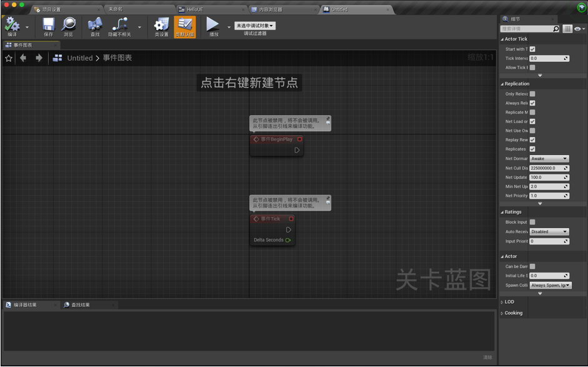
Task: Click the Untitled breadcrumb link
Action: click(x=79, y=58)
